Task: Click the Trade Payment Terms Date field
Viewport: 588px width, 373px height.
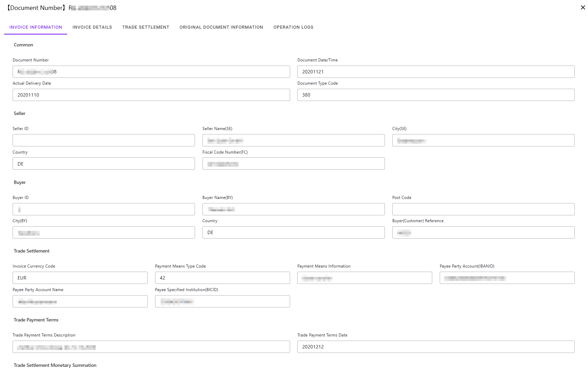Action: [436, 347]
